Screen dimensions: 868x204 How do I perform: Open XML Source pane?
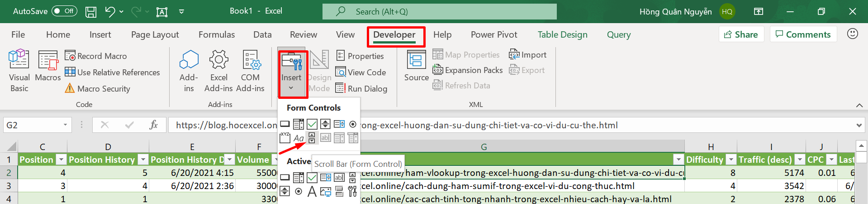click(x=416, y=66)
